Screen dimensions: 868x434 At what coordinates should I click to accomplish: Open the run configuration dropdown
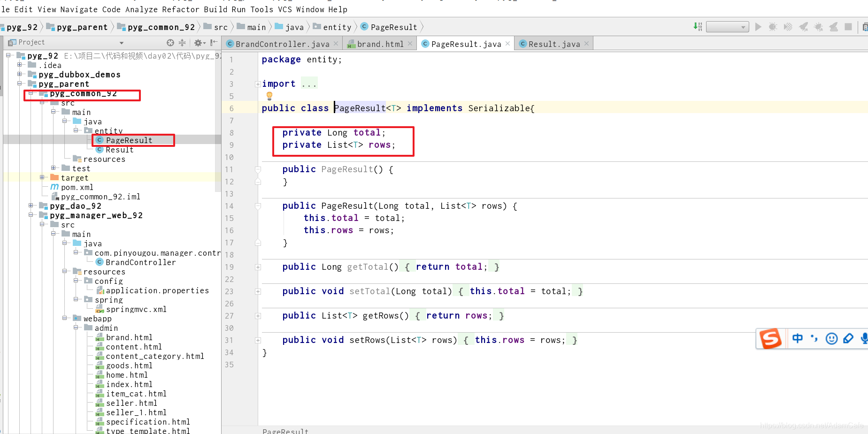coord(727,27)
